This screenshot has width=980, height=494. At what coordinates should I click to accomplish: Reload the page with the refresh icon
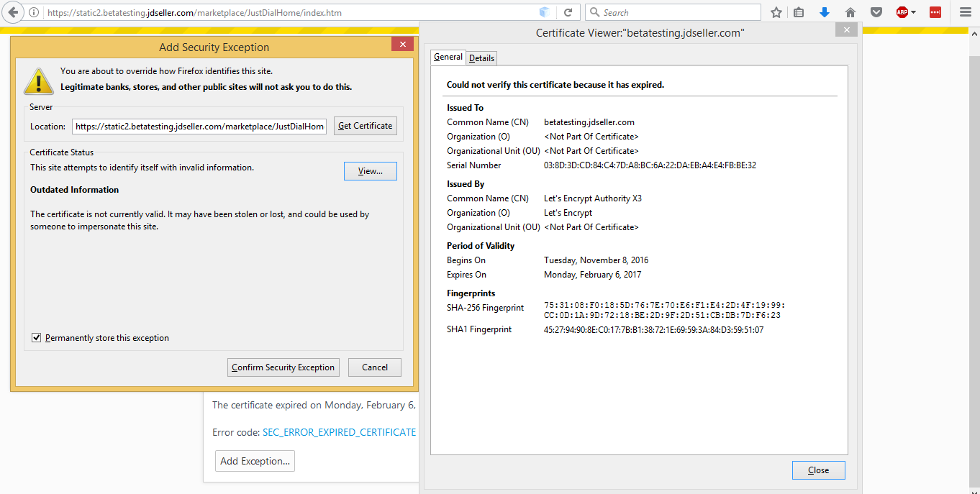(x=568, y=12)
